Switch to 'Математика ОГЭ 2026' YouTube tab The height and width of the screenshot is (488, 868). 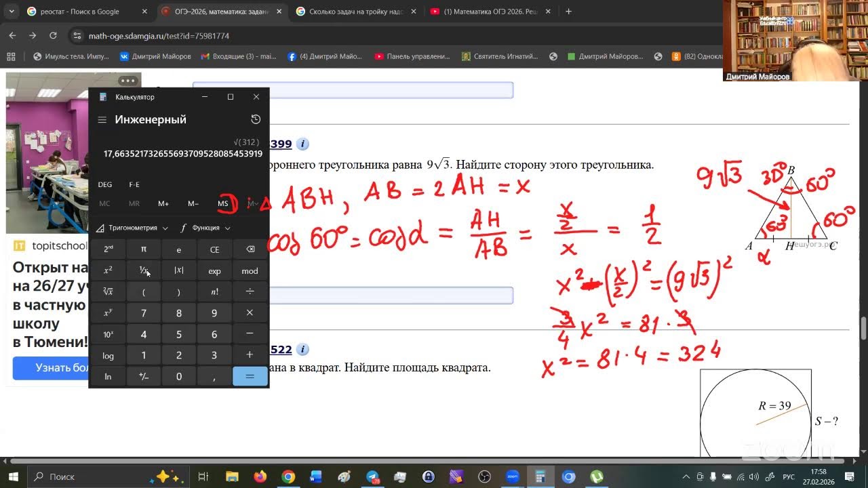491,12
